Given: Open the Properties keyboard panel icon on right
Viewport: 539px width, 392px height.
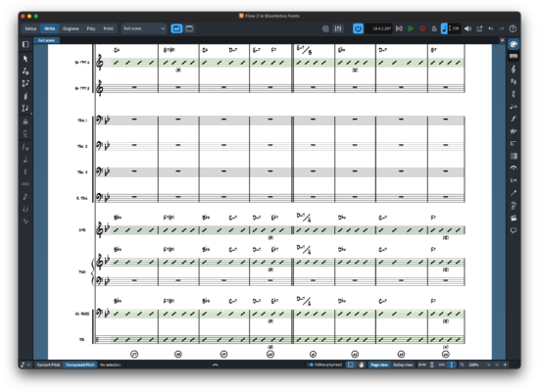Looking at the screenshot, I should click(x=514, y=57).
